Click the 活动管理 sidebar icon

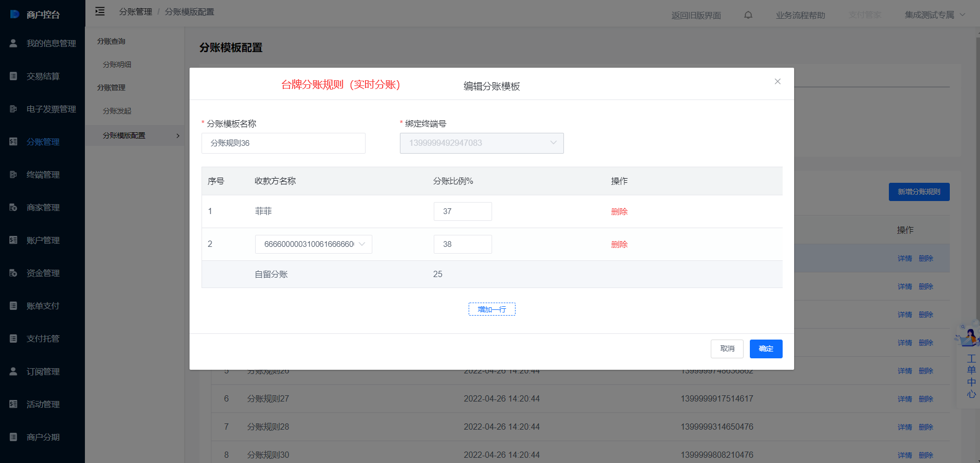[x=14, y=404]
